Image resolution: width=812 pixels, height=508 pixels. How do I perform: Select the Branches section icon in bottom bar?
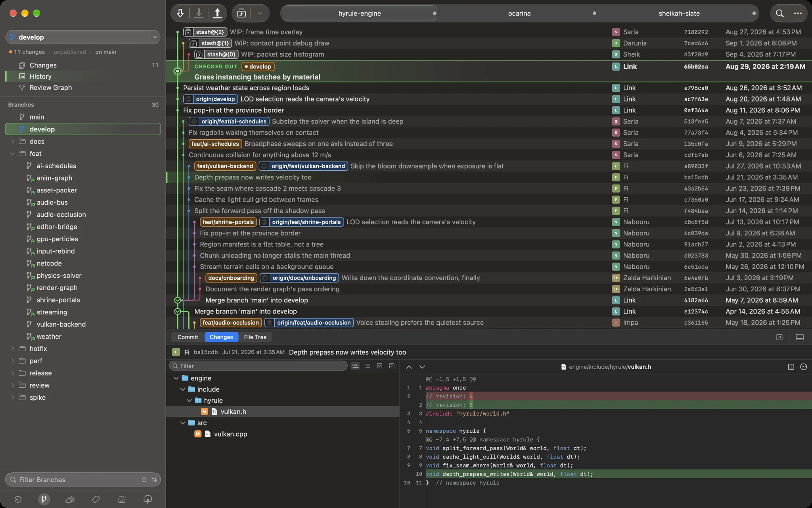44,499
